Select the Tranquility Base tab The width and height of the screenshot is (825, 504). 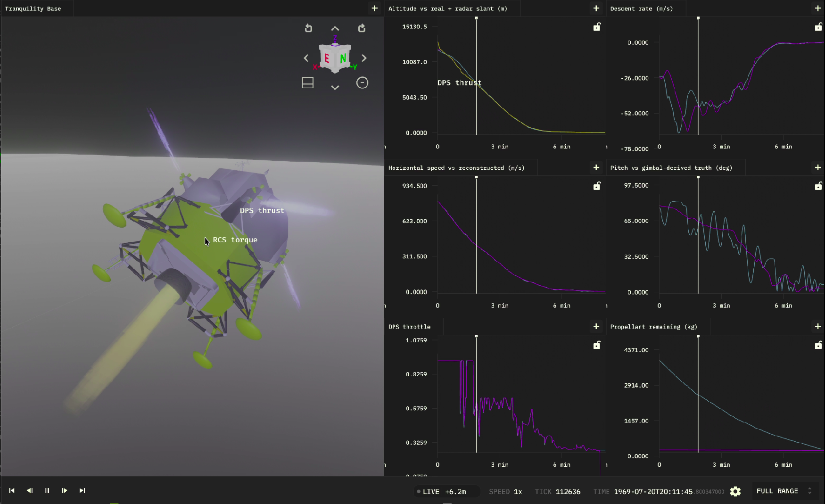(33, 8)
